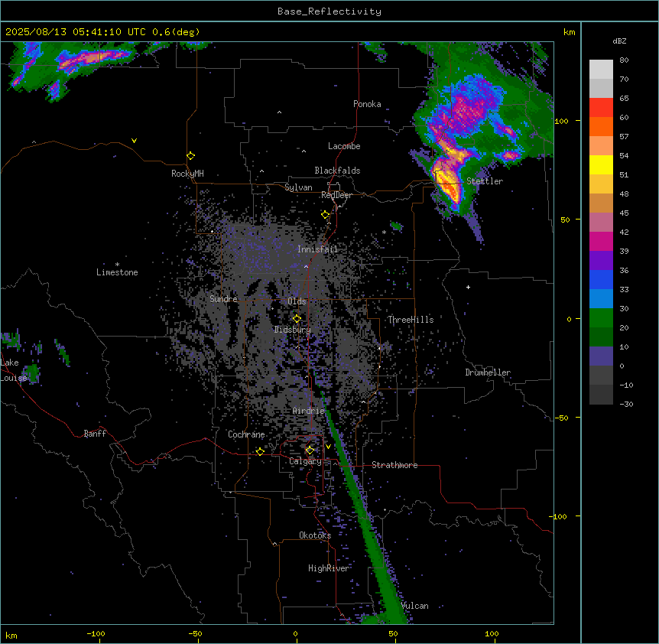Click the purple 36-39 dBZ swatch

601,261
